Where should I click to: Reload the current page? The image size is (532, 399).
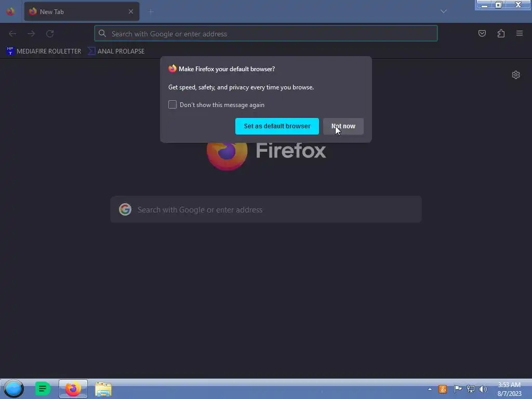(x=50, y=34)
